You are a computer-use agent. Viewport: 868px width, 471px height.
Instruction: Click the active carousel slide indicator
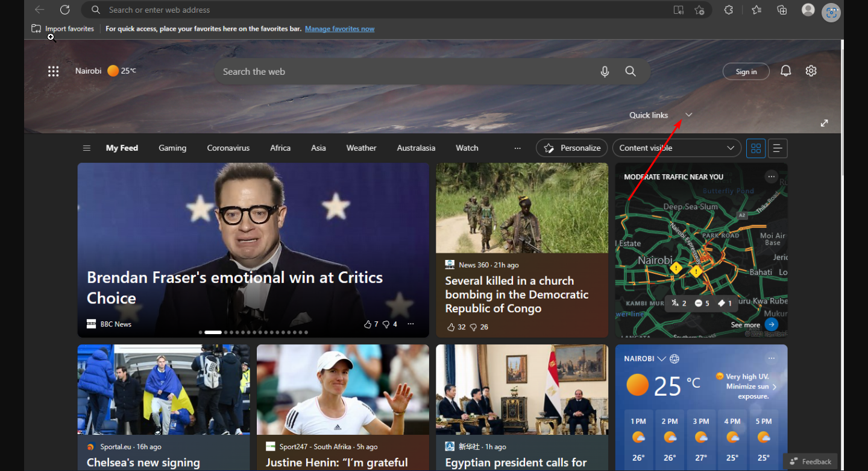click(213, 332)
